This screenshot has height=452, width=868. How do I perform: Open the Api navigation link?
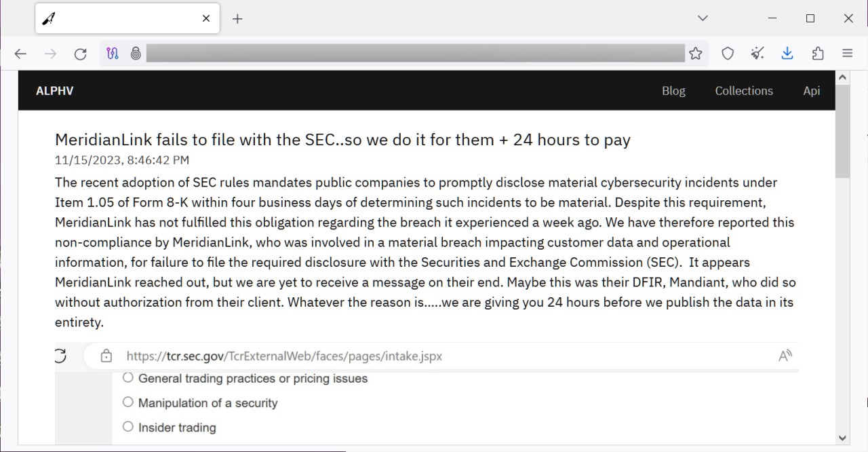click(x=811, y=91)
